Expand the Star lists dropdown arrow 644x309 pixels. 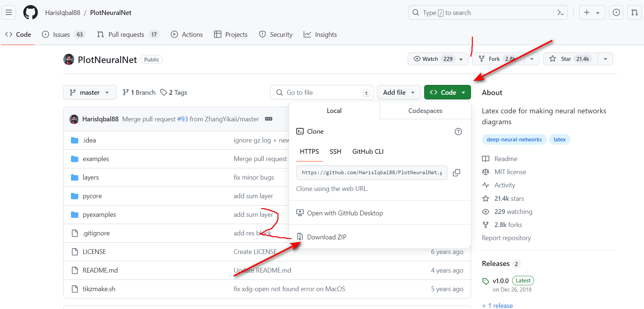[x=605, y=59]
